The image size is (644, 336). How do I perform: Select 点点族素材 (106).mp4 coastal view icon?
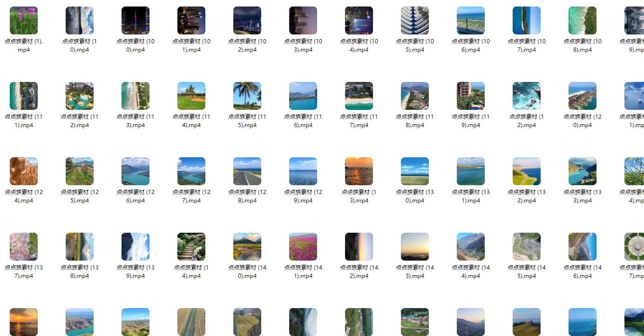click(471, 20)
